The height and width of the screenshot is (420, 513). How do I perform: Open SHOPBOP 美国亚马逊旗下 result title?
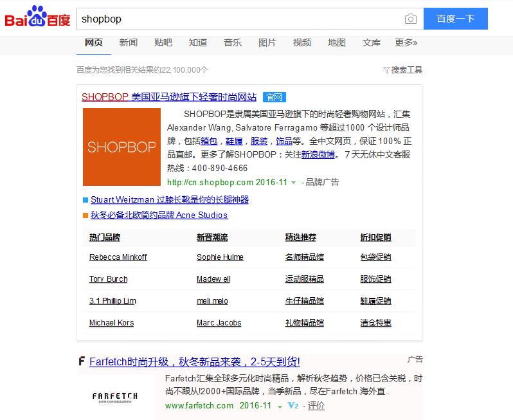pos(169,97)
